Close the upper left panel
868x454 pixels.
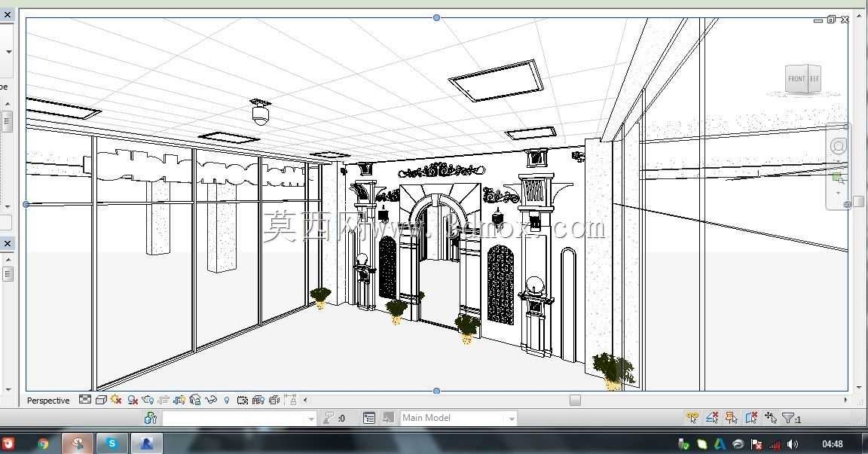pyautogui.click(x=8, y=15)
